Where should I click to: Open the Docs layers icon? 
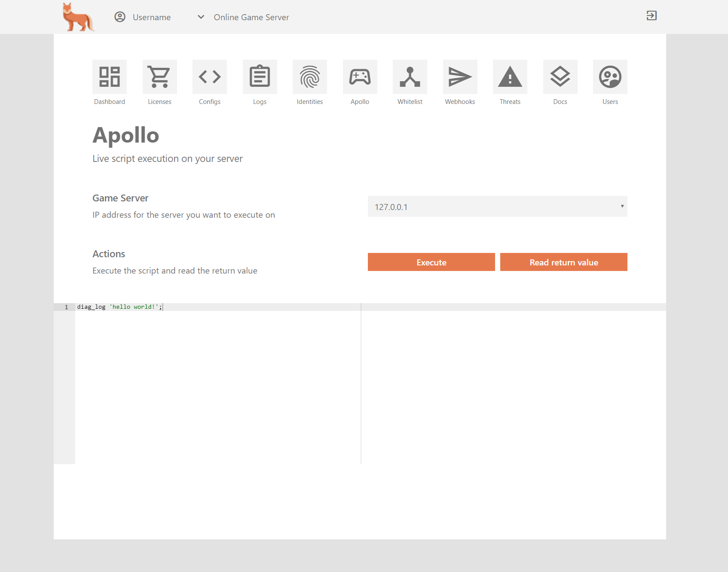pyautogui.click(x=560, y=77)
